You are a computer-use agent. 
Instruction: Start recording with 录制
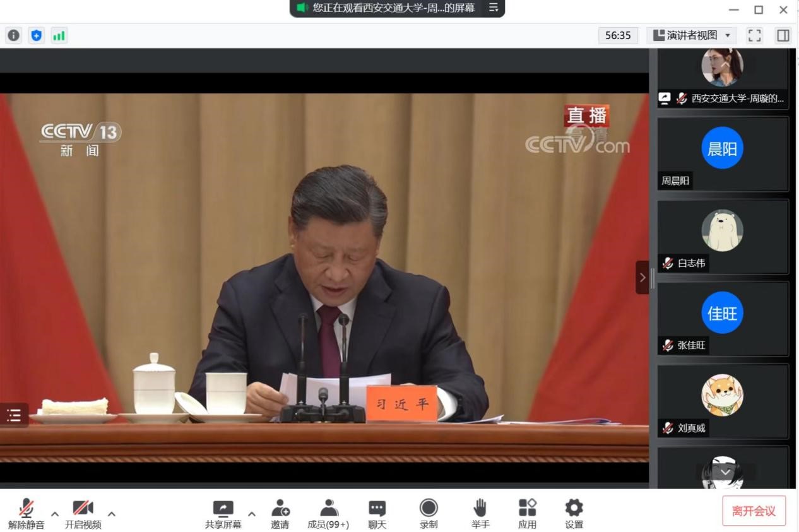tap(429, 514)
